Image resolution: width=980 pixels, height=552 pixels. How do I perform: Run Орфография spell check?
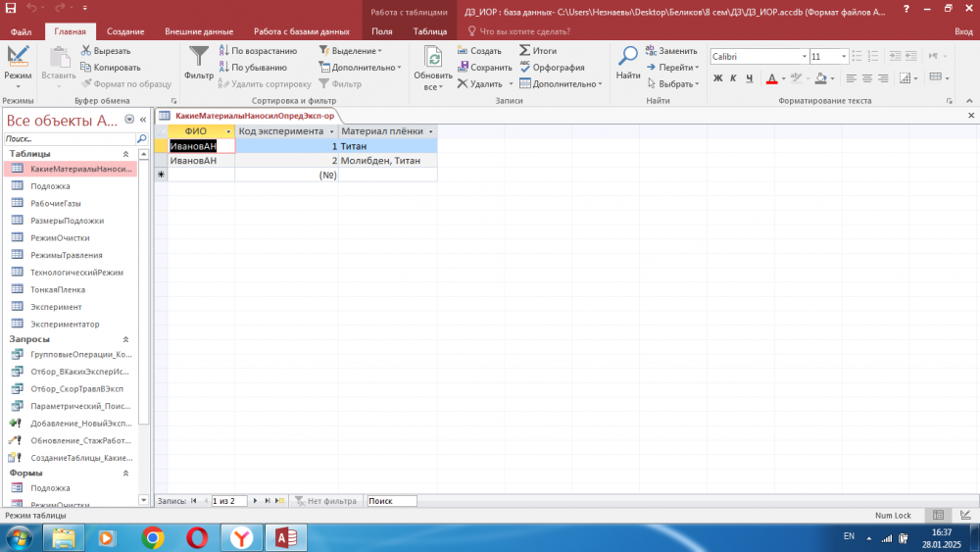[x=552, y=68]
